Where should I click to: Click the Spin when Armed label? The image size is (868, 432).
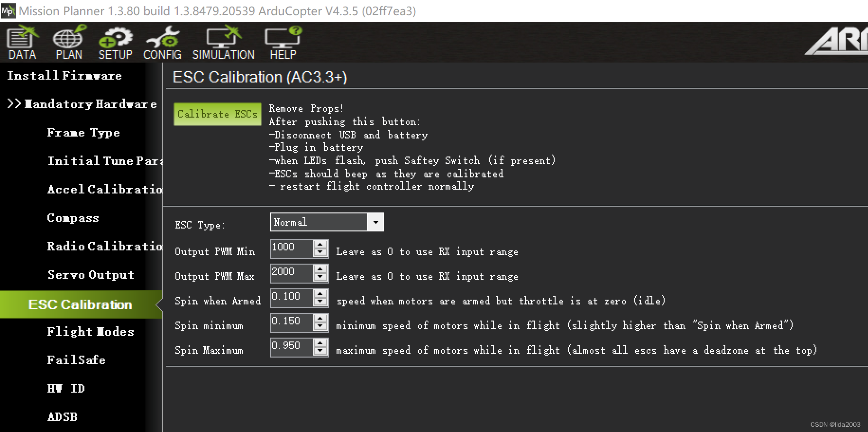(x=218, y=301)
